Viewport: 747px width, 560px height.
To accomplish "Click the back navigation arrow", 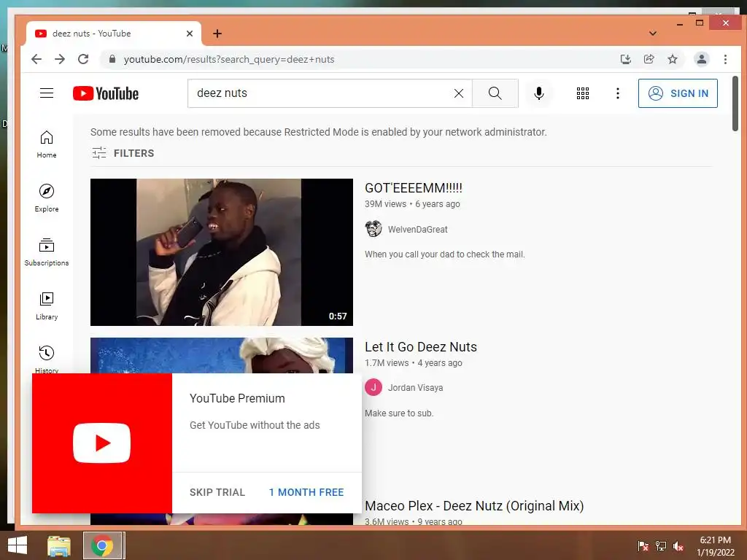I will tap(36, 59).
